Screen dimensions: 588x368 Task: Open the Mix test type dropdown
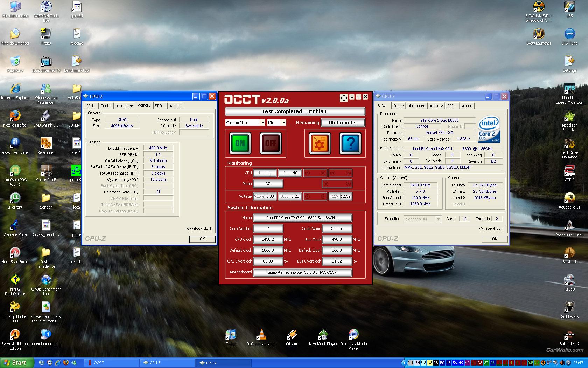coord(284,123)
